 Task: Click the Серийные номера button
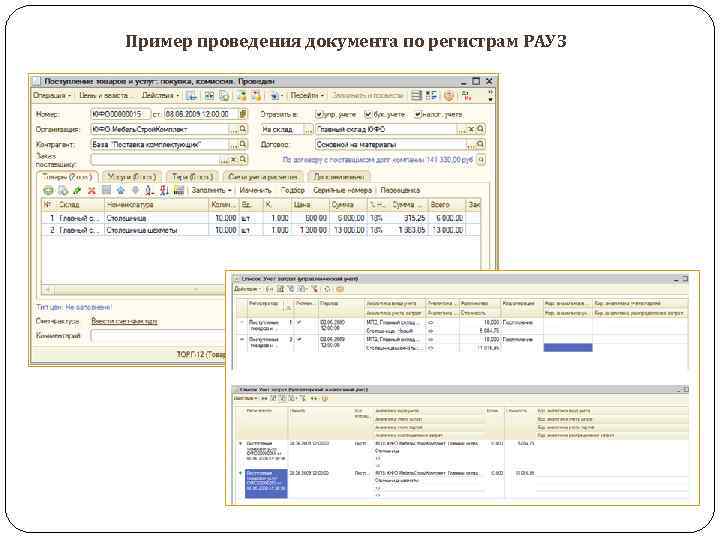point(342,190)
